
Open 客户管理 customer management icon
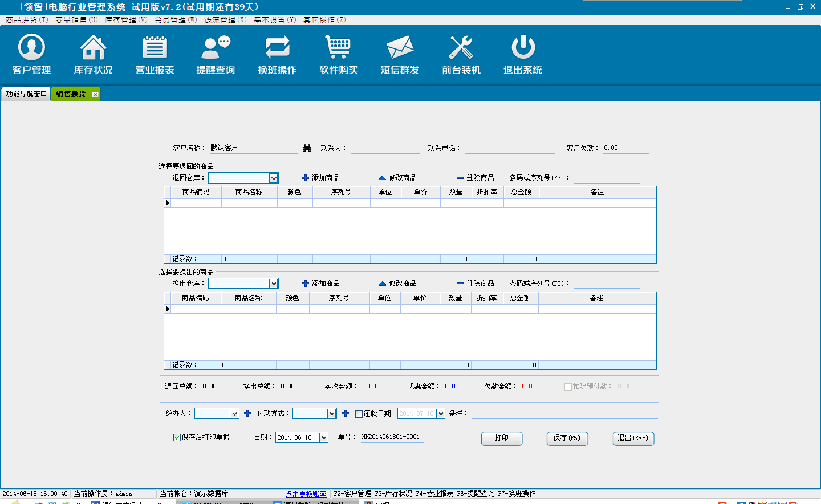tap(32, 48)
